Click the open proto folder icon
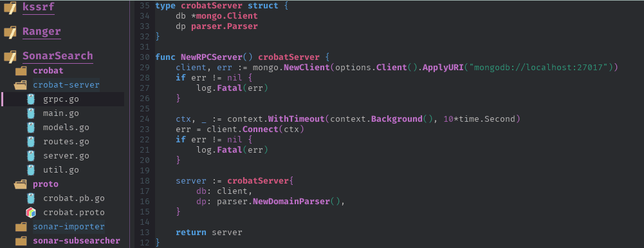Image resolution: width=644 pixels, height=248 pixels. (20, 184)
